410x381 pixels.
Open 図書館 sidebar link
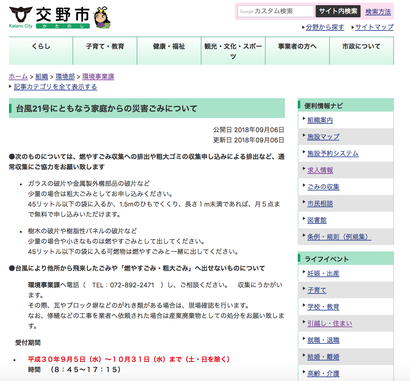coord(317,220)
